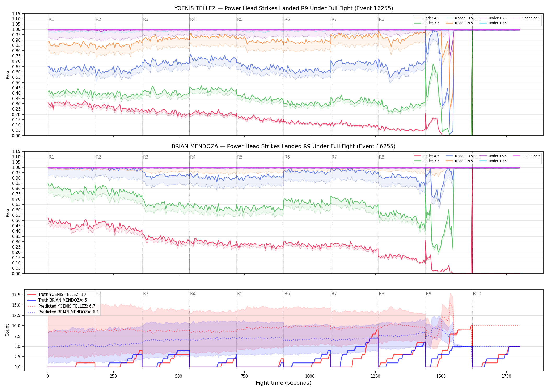Screen dimensions: 549x392
Task: Click the YOENIS TELLEZ chart title
Action: [x=284, y=8]
